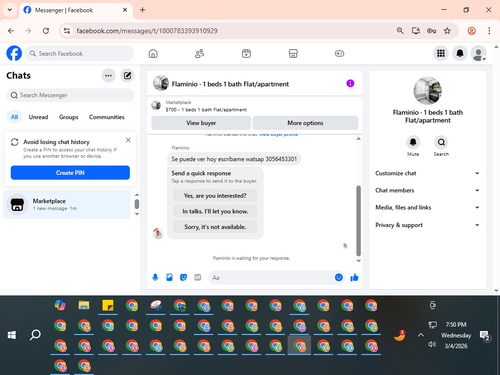This screenshot has width=500, height=375.
Task: Reload the page with browser refresh icon
Action: [x=46, y=31]
